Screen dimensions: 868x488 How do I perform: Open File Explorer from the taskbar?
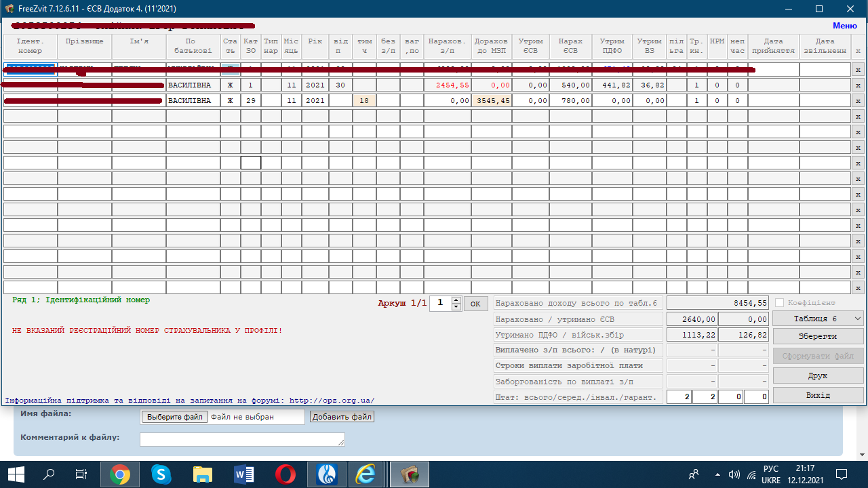(x=202, y=475)
